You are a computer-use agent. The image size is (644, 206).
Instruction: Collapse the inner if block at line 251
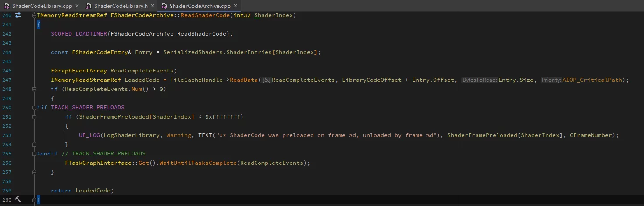pyautogui.click(x=35, y=117)
